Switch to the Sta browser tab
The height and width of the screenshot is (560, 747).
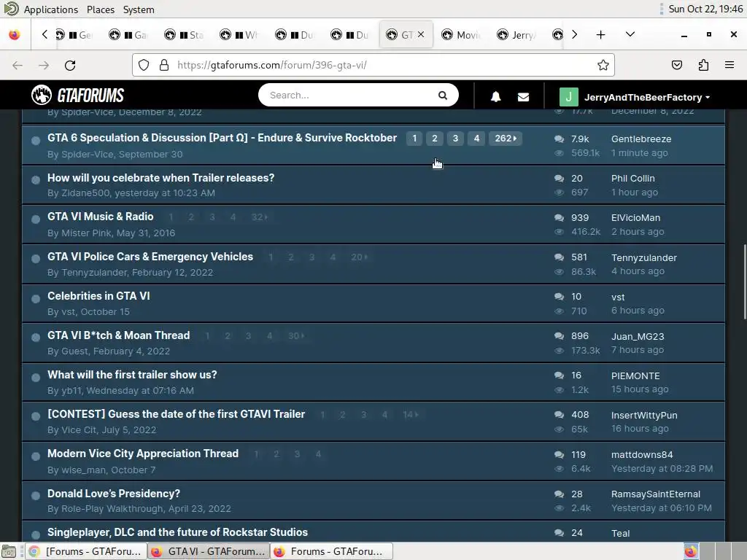tap(185, 35)
